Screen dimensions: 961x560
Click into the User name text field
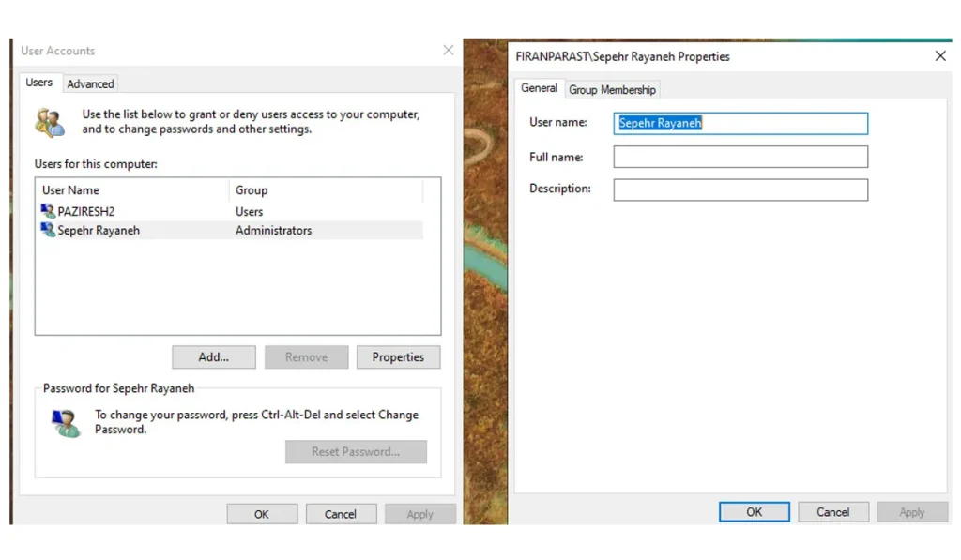(740, 123)
